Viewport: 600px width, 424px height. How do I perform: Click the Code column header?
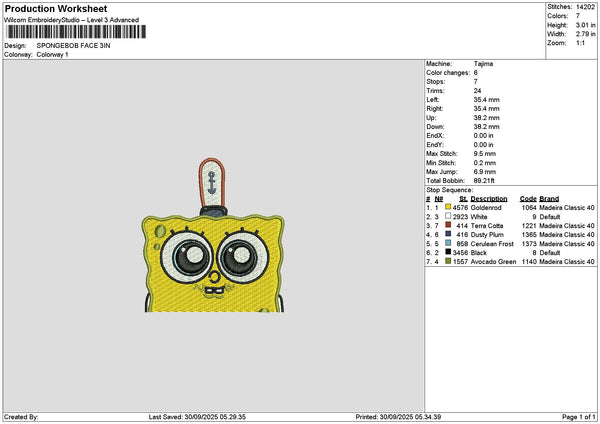pyautogui.click(x=528, y=199)
